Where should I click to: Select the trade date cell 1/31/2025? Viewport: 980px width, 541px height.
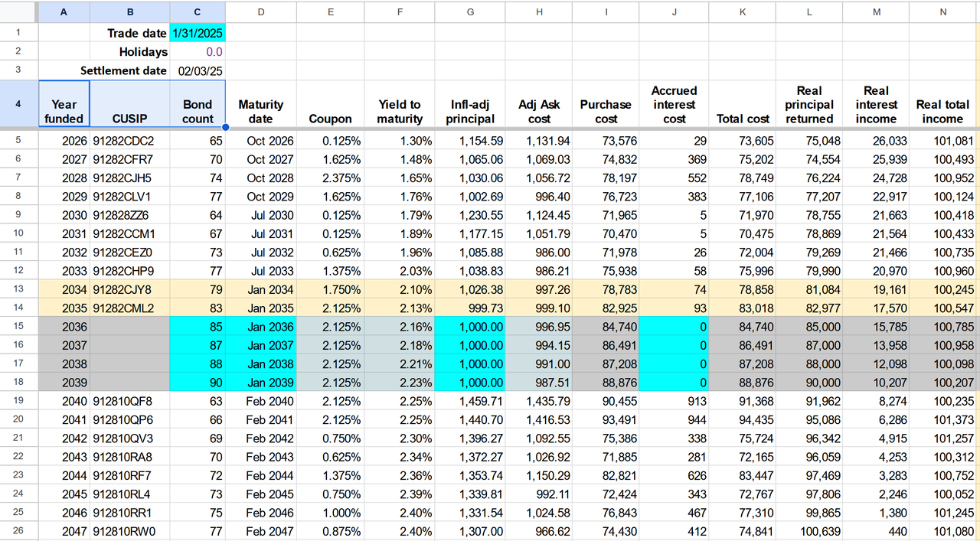click(x=198, y=33)
